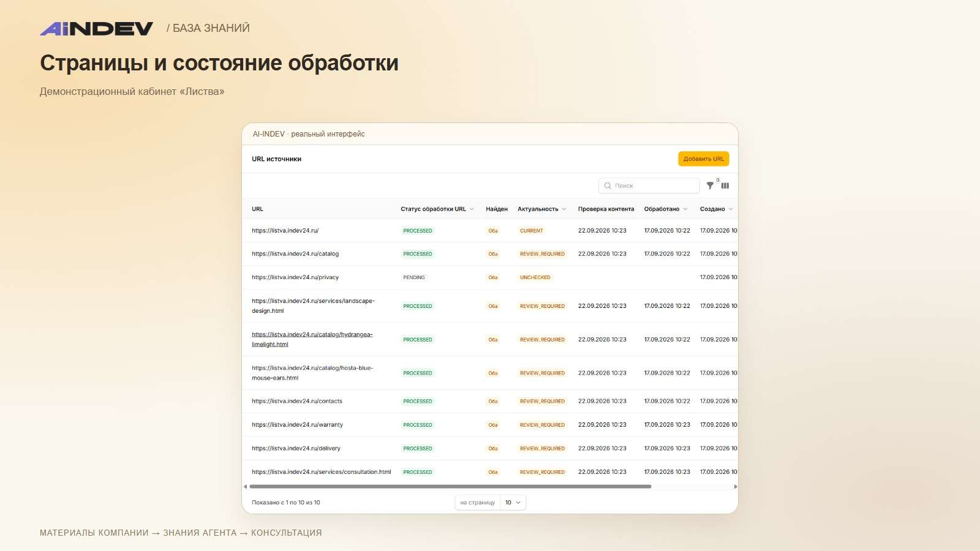
Task: Click the CURRENT badge in the root URL row
Action: [x=531, y=231]
